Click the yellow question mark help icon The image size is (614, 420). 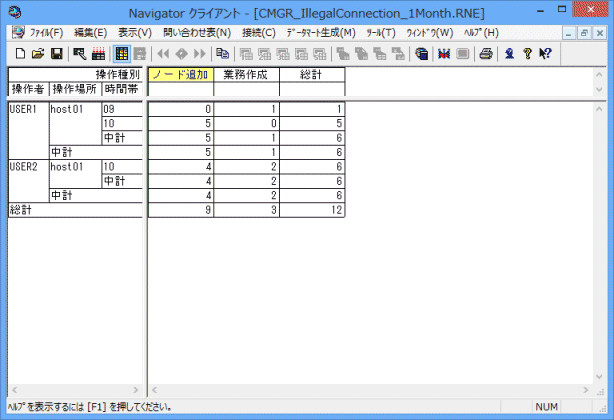[527, 53]
